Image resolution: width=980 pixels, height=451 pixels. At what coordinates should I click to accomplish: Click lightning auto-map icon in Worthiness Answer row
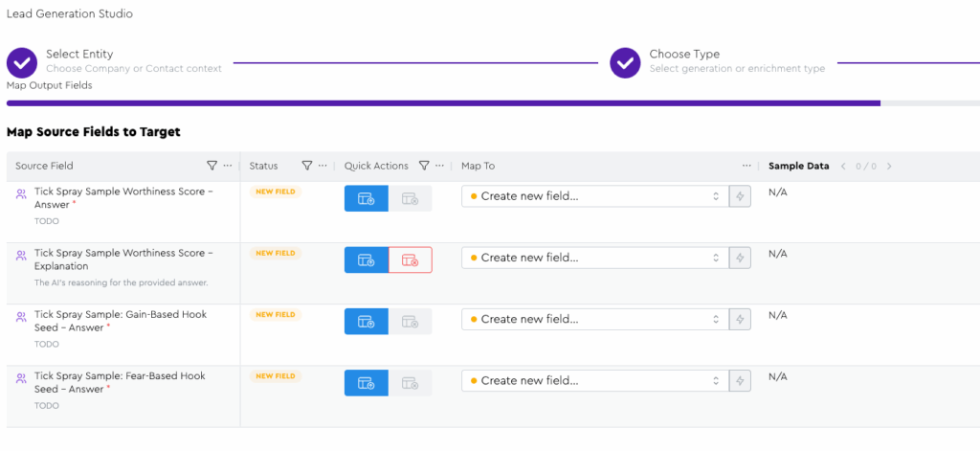tap(739, 197)
